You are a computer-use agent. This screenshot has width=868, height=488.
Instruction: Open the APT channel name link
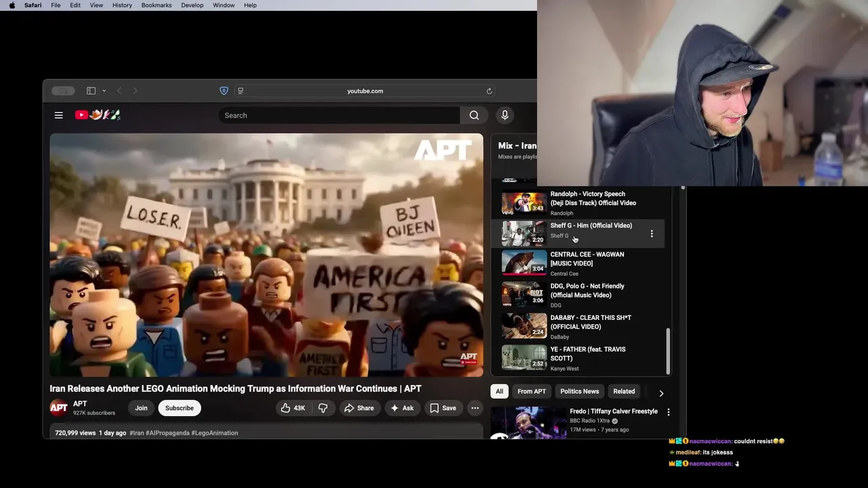(79, 404)
